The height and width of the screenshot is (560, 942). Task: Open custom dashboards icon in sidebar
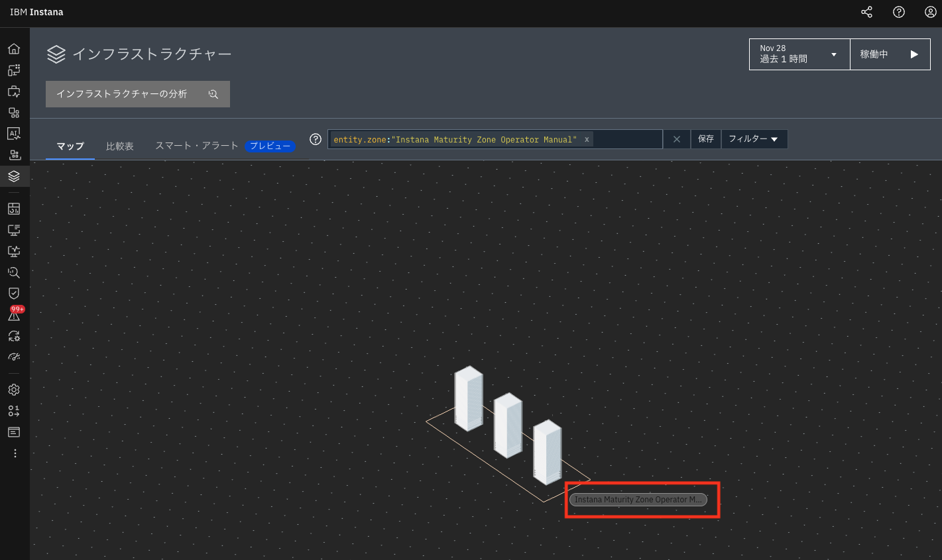point(14,209)
